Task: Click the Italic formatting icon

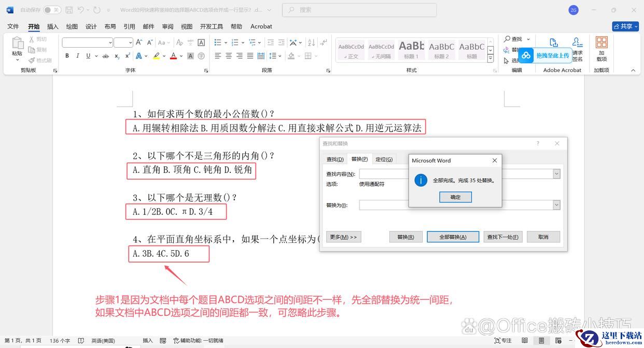Action: point(78,56)
